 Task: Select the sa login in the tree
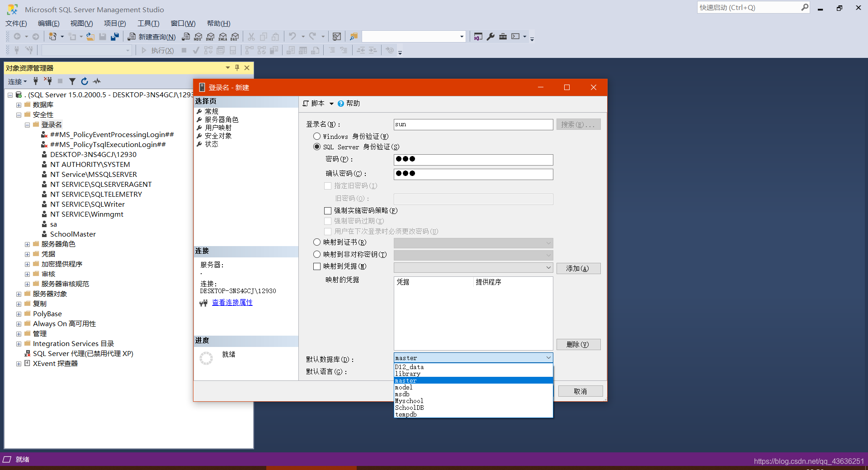pos(53,224)
